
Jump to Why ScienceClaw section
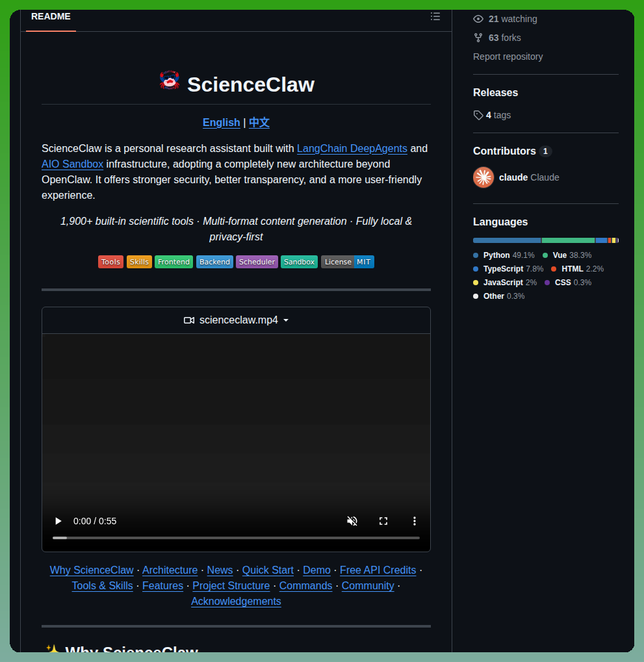coord(92,570)
